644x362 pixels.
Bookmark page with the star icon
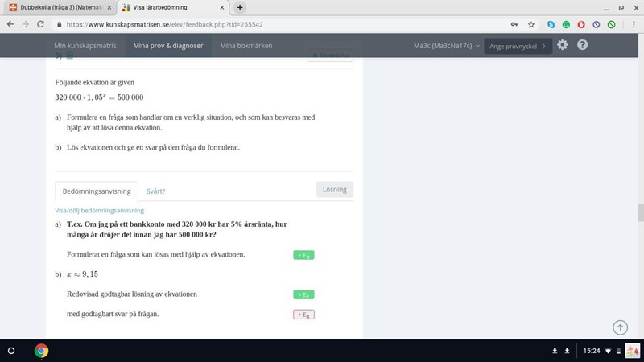[x=531, y=24]
